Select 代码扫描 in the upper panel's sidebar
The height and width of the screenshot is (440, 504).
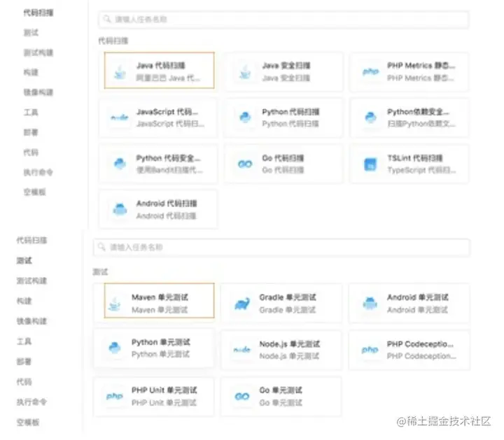pyautogui.click(x=38, y=13)
